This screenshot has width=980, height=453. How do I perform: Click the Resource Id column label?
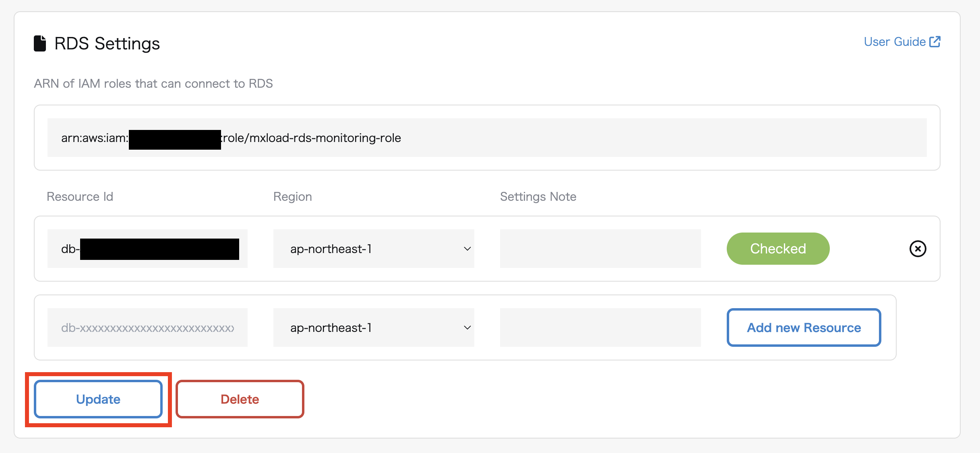coord(80,196)
